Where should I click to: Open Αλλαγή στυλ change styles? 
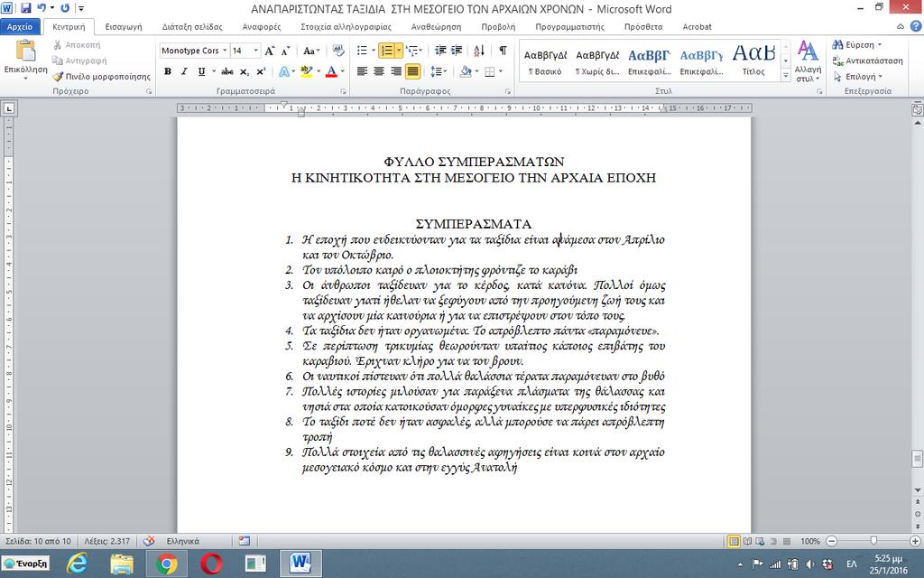point(808,61)
